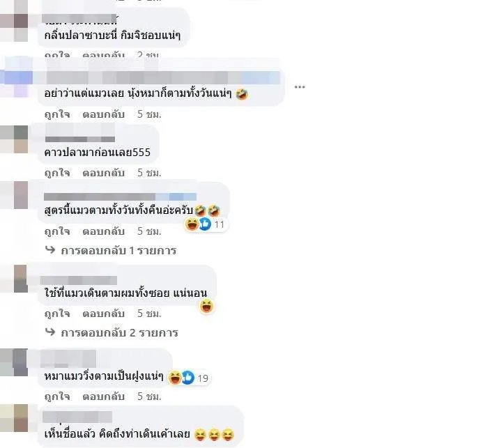Click reply arrow icon beside 2 replies
The height and width of the screenshot is (448, 492).
(50, 332)
